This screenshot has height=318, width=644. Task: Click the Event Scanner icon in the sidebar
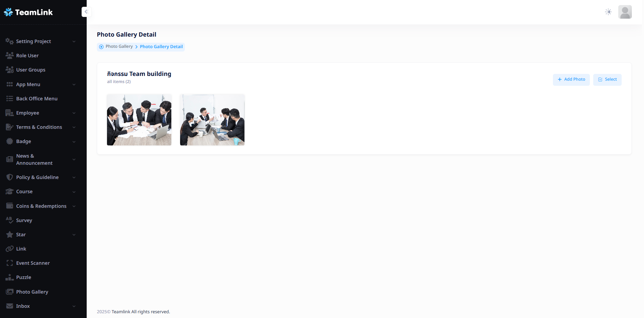pos(9,263)
